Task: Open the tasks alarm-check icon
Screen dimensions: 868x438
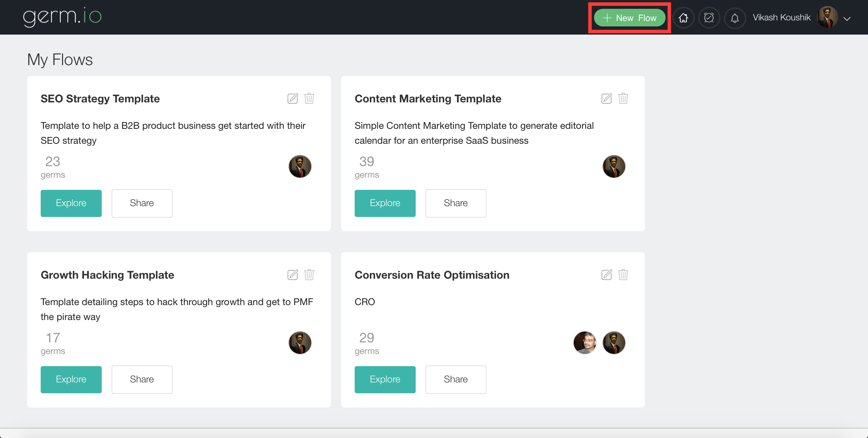Action: 709,18
